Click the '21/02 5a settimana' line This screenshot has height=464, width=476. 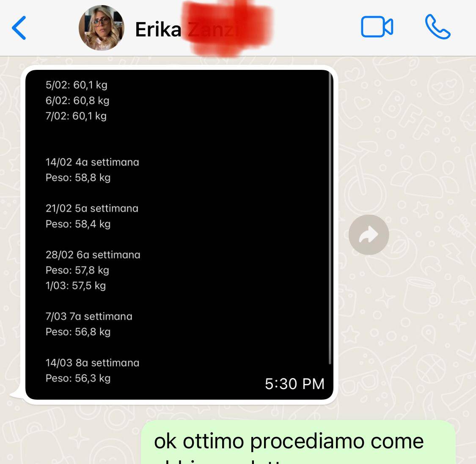point(92,208)
